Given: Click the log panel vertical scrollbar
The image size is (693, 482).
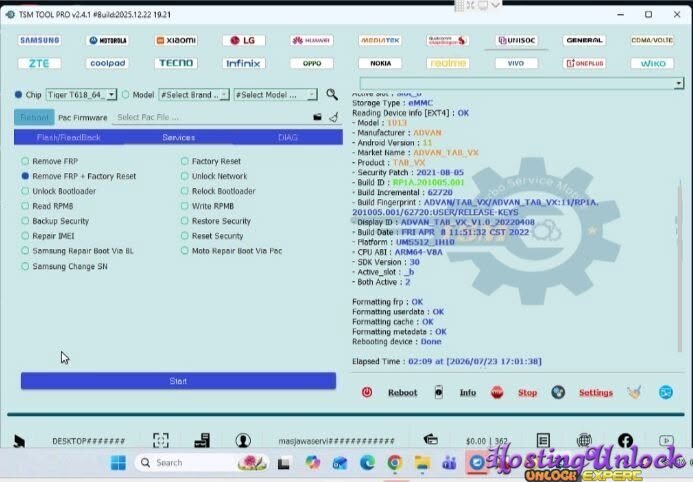Looking at the screenshot, I should tap(679, 267).
